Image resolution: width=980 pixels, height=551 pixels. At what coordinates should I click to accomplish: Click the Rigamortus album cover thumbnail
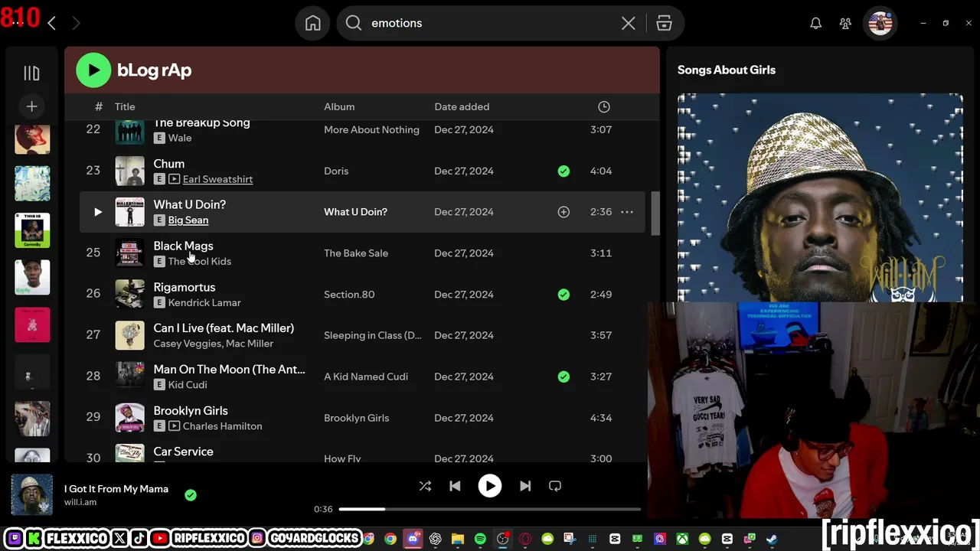pos(129,295)
